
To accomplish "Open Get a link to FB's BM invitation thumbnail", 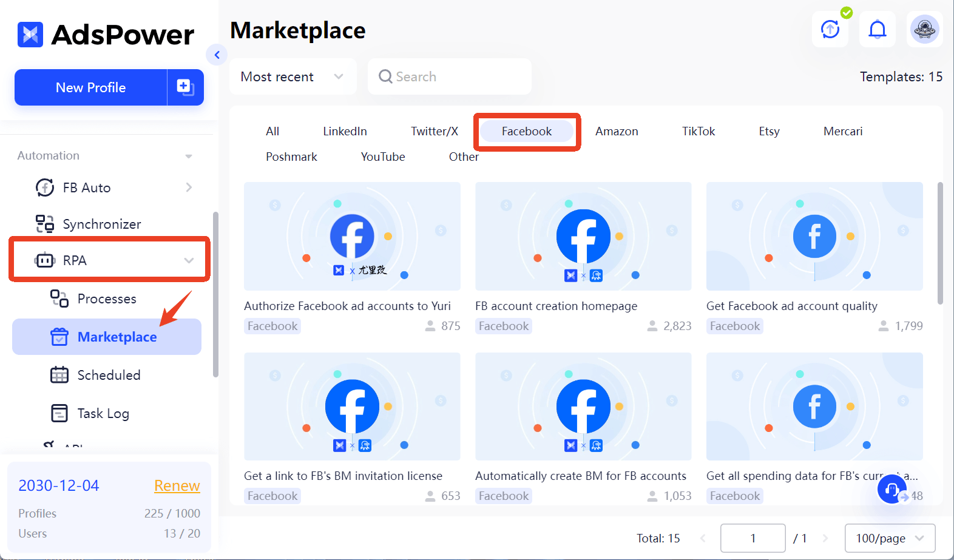I will (x=352, y=407).
